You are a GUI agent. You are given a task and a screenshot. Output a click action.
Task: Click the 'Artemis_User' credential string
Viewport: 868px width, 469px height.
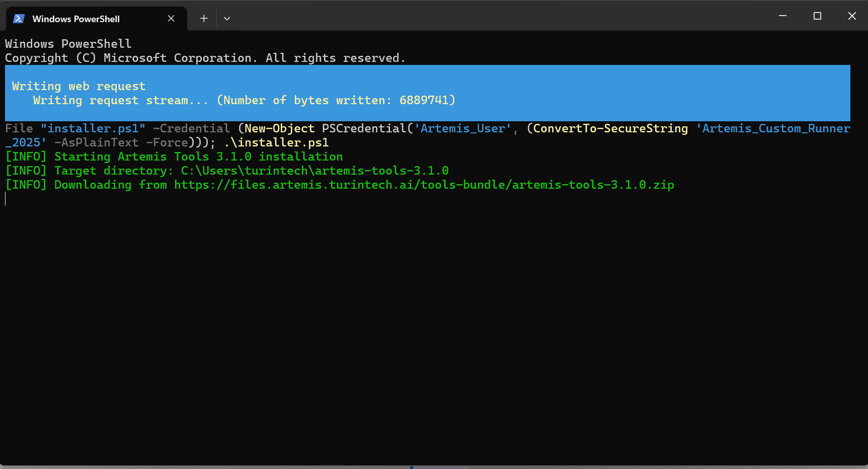point(462,129)
